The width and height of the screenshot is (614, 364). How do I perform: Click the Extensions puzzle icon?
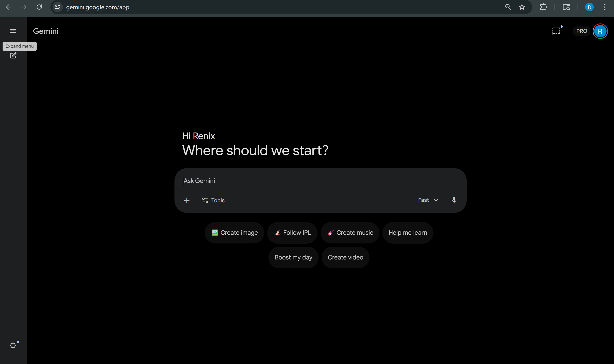pyautogui.click(x=543, y=7)
